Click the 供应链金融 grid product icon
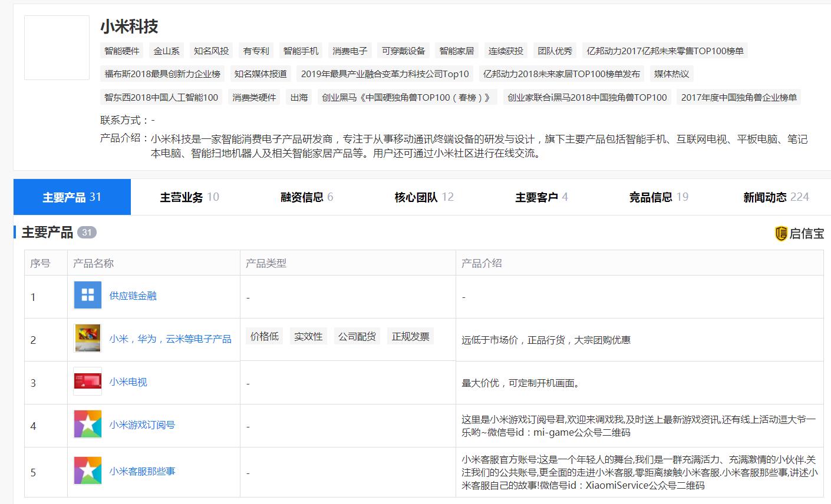831x504 pixels. pyautogui.click(x=88, y=296)
